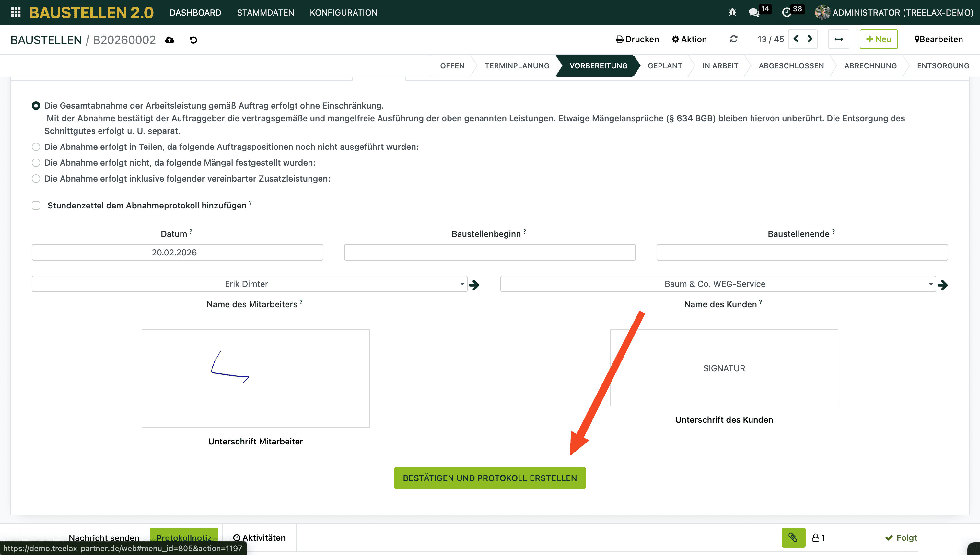Viewport: 980px width, 555px height.
Task: Click the cloud upload icon beside B20260002
Action: (x=169, y=40)
